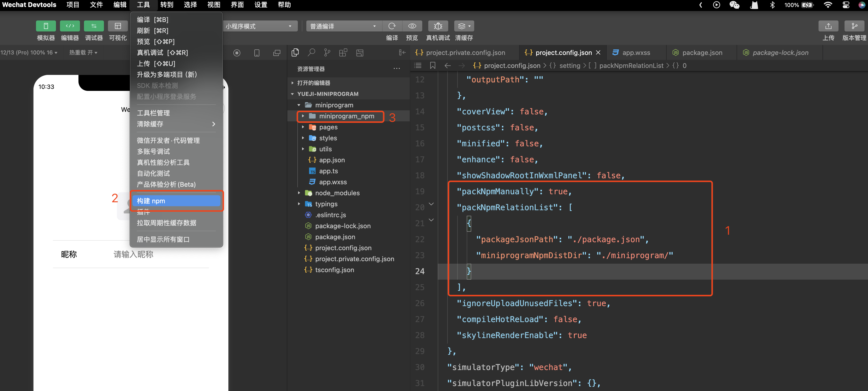This screenshot has height=391, width=868.
Task: Open real device debugging bug icon
Action: 438,26
